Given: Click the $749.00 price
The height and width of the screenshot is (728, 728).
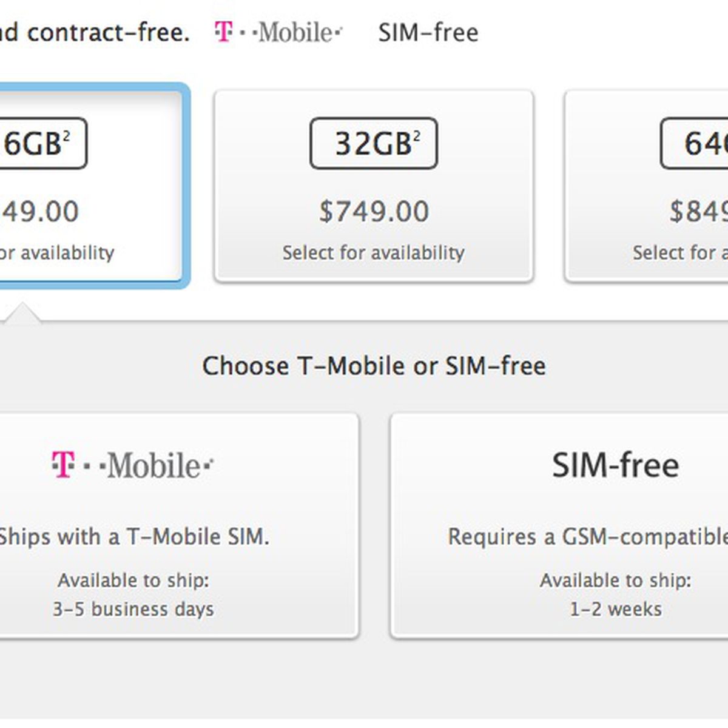Looking at the screenshot, I should tap(374, 211).
